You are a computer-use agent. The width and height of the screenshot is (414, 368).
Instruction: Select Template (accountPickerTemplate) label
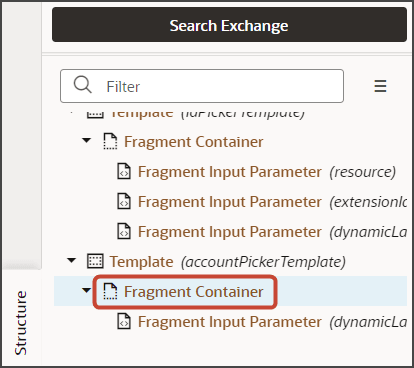click(x=228, y=262)
